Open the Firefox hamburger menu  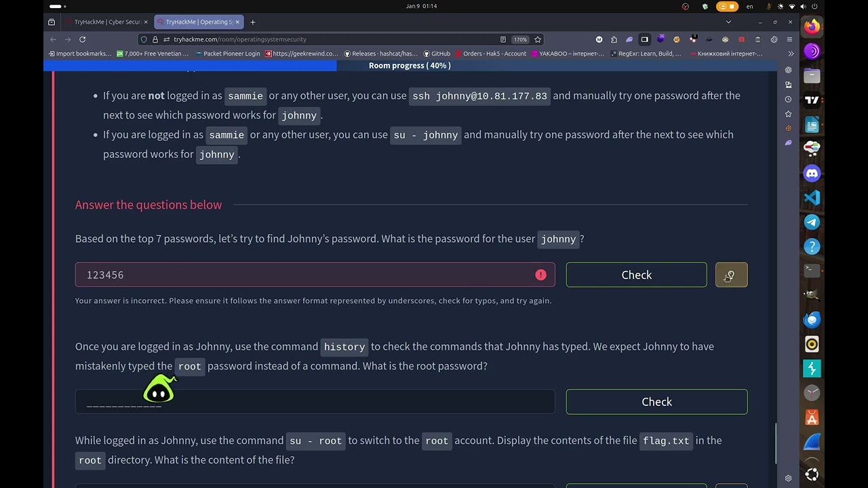click(x=790, y=39)
